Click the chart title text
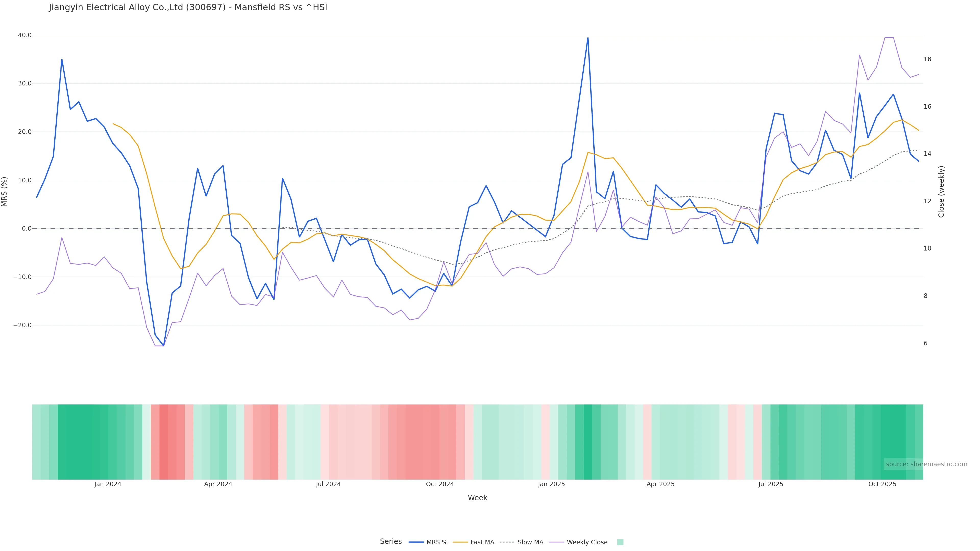980x551 pixels. 188,8
